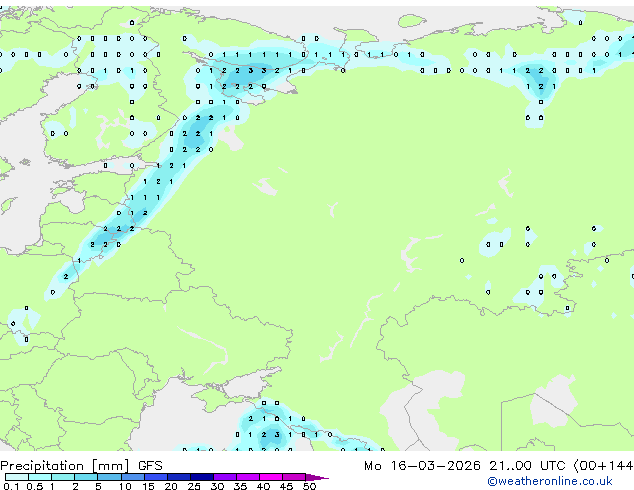This screenshot has width=634, height=490.
Task: Click the purple arrow tip past 50 on legend
Action: click(317, 477)
